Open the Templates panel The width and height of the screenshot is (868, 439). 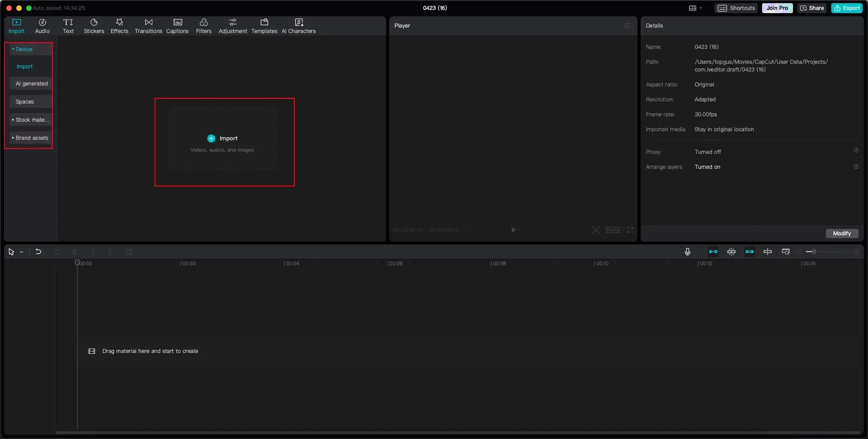pyautogui.click(x=264, y=26)
